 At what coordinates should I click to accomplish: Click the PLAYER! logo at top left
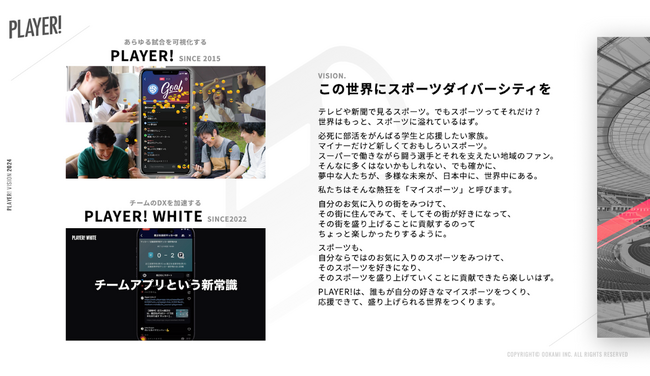[x=35, y=27]
